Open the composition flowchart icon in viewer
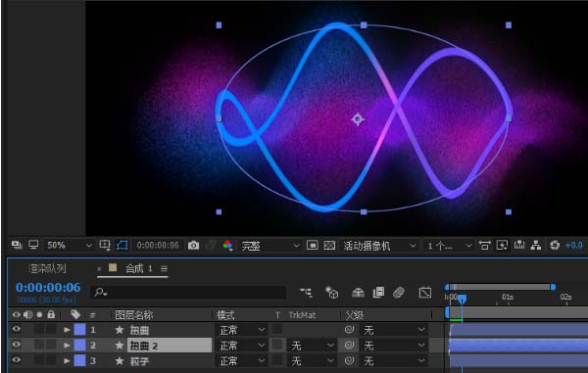588x373 pixels. tap(536, 246)
